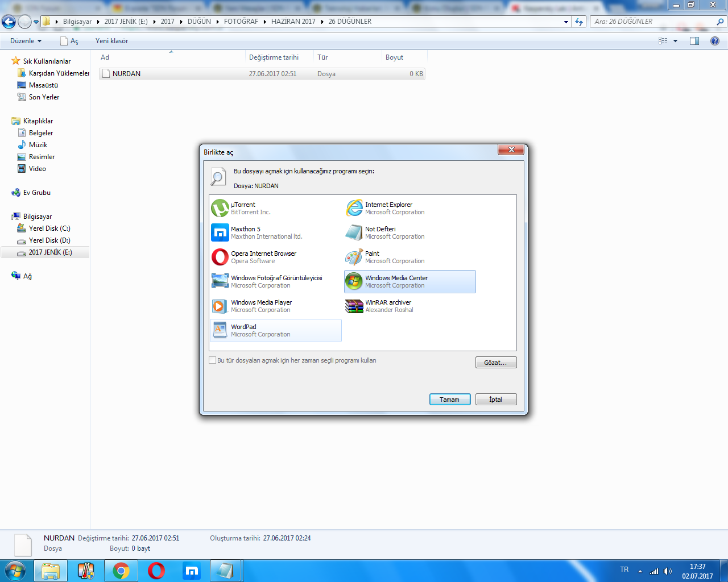Viewport: 728px width, 582px height.
Task: Open Opera browser from the taskbar
Action: (x=156, y=571)
